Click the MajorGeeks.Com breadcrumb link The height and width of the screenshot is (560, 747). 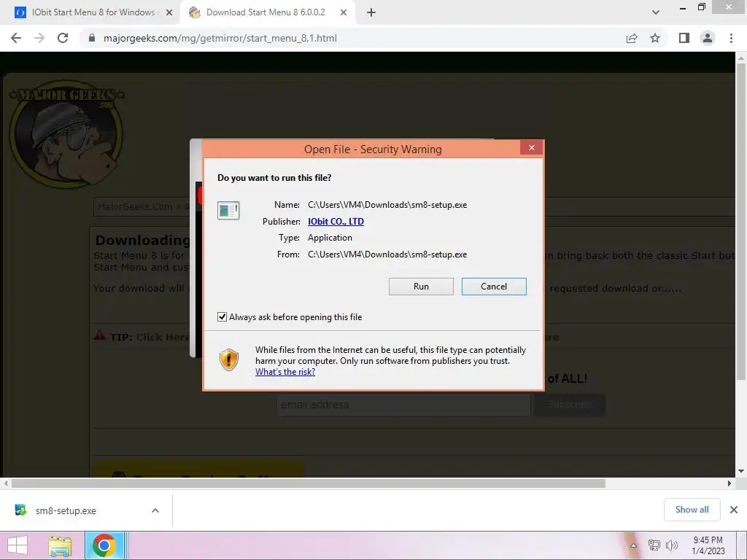click(x=135, y=206)
